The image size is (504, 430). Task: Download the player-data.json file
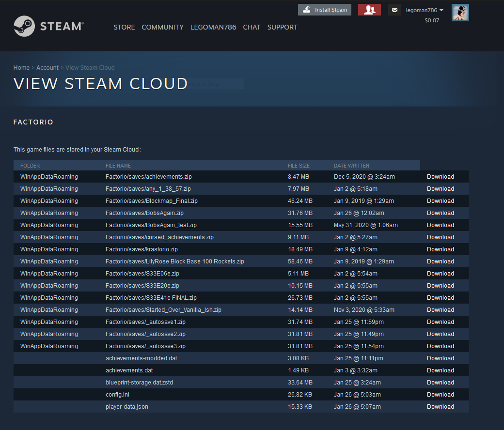pyautogui.click(x=440, y=407)
